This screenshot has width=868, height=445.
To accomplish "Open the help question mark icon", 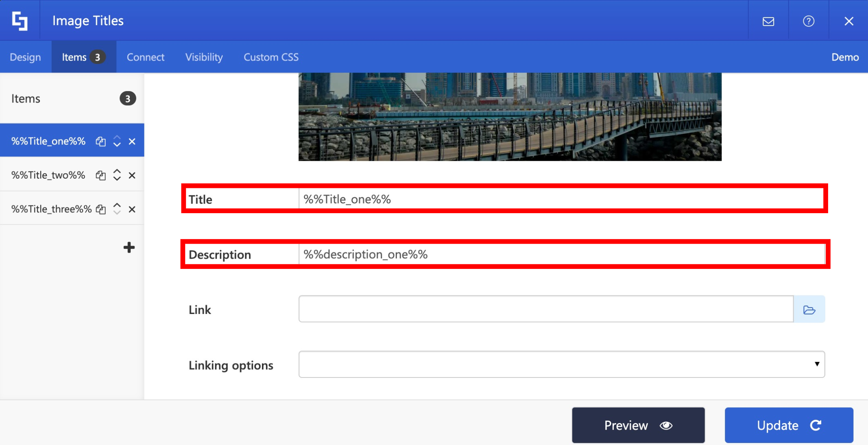I will [x=808, y=21].
